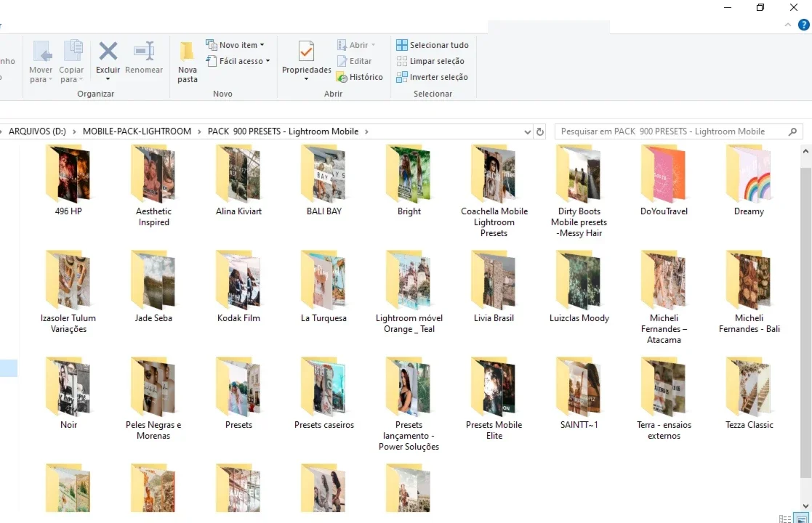
Task: Click PACK 900 PRESETS - Lightroom Mobile breadcrumb
Action: [x=283, y=131]
